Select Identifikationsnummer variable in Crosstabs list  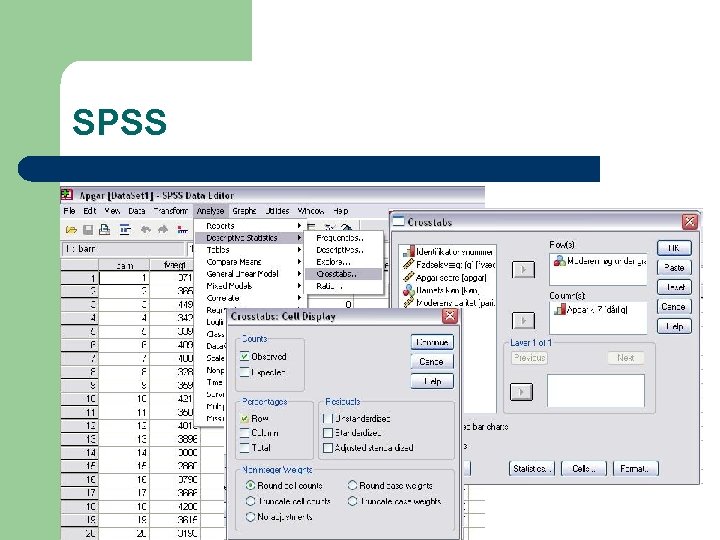click(449, 252)
